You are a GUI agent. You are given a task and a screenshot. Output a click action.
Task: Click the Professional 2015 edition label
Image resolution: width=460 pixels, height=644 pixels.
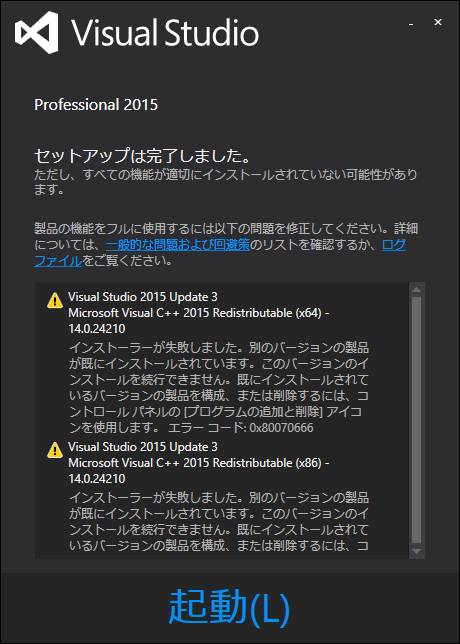pos(96,105)
